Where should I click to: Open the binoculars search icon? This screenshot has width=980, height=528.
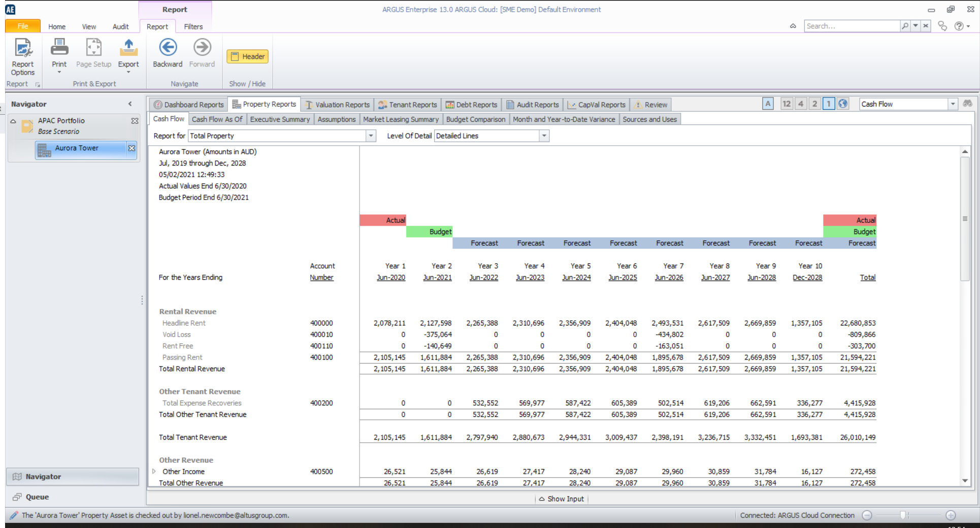tap(967, 103)
